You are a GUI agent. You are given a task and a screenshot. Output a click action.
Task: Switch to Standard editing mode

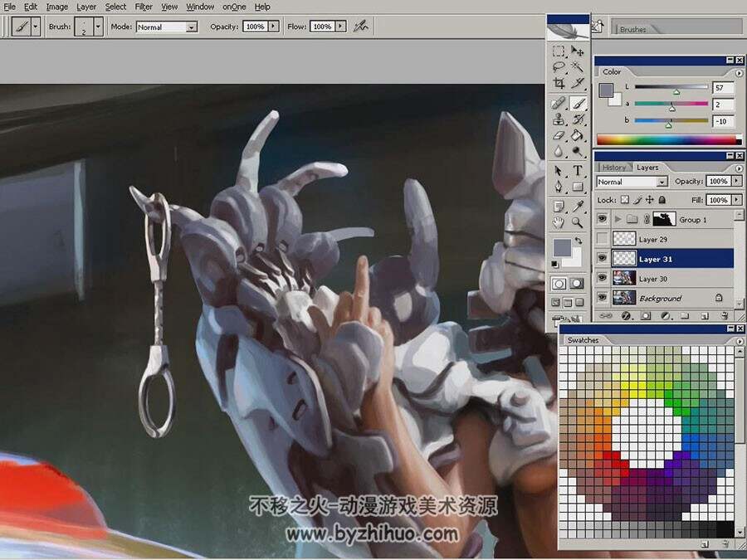point(559,284)
